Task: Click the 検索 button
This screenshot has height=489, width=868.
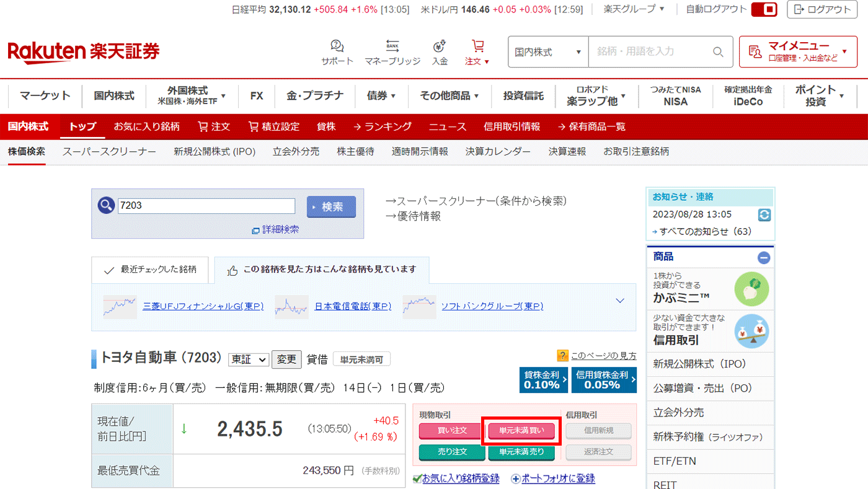Action: click(331, 207)
